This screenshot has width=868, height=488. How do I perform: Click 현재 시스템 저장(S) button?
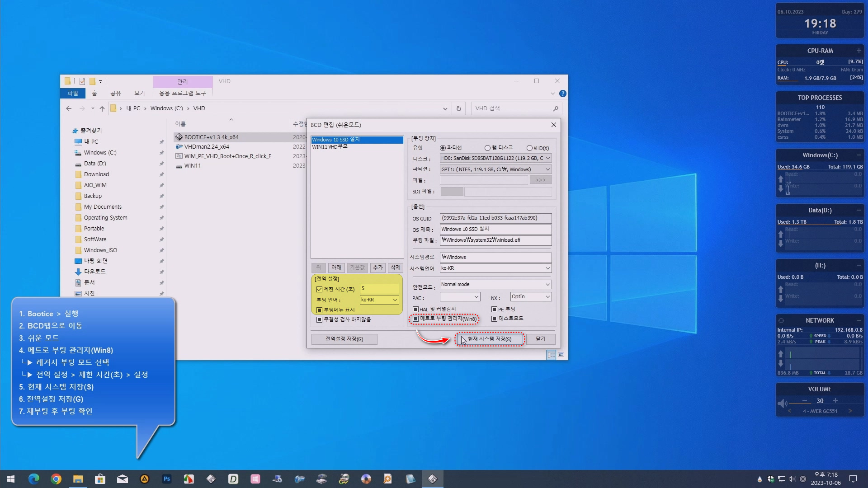490,339
